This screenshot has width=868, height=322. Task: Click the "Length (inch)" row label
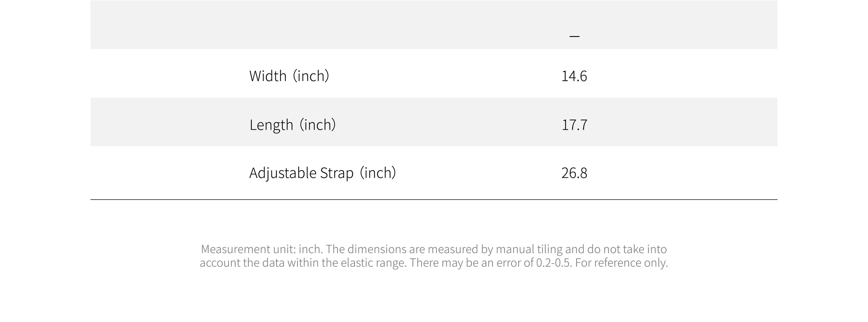coord(293,124)
